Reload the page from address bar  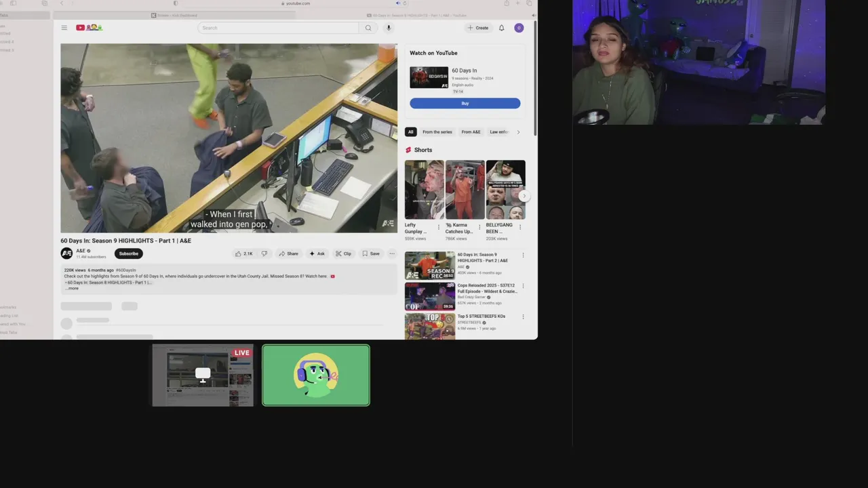coord(404,3)
